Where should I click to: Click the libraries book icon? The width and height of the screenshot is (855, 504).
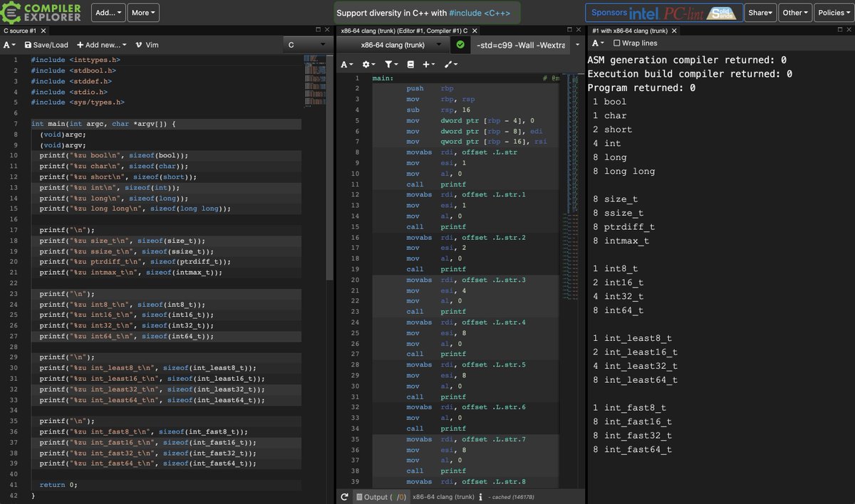[410, 64]
